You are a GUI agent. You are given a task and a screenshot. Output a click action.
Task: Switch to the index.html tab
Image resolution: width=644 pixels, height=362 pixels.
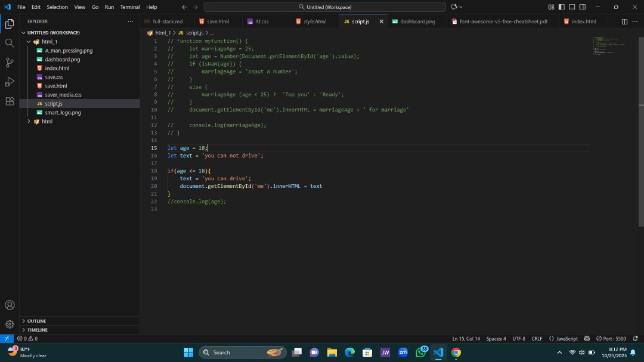point(584,21)
